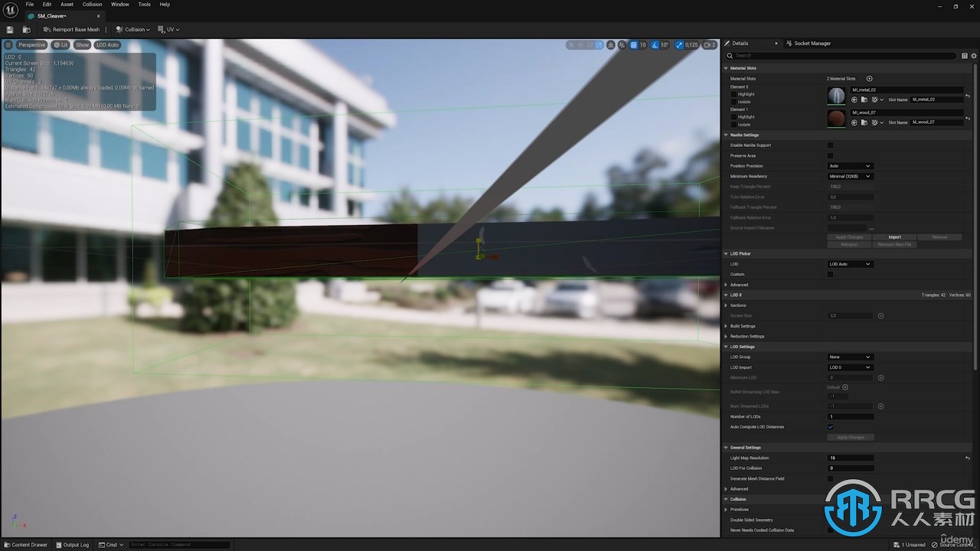Add a new material slot plus icon
The width and height of the screenshot is (980, 551).
click(x=869, y=79)
